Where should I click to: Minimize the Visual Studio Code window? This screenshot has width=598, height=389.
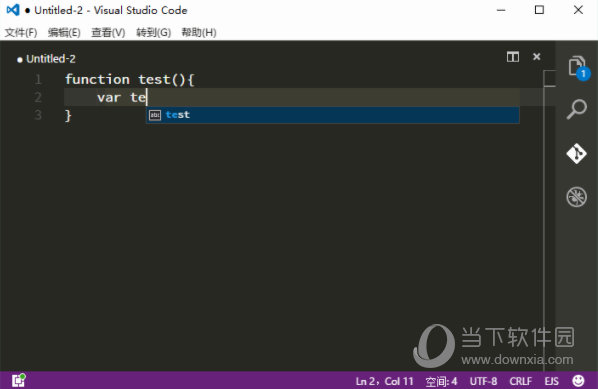[501, 10]
